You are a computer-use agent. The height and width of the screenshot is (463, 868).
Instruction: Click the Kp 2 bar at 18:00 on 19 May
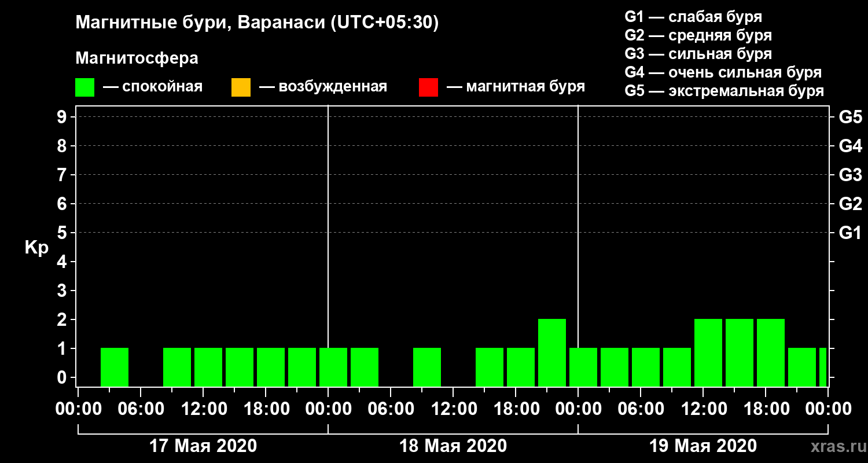coord(771,352)
